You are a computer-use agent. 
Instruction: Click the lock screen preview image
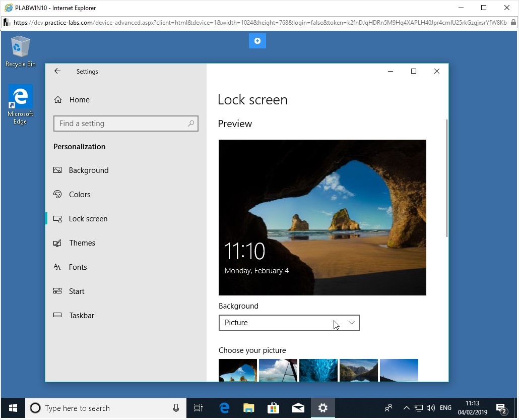322,217
